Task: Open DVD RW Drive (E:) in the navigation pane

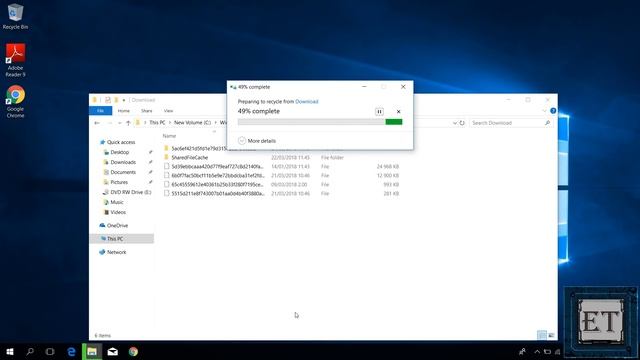Action: tap(130, 192)
